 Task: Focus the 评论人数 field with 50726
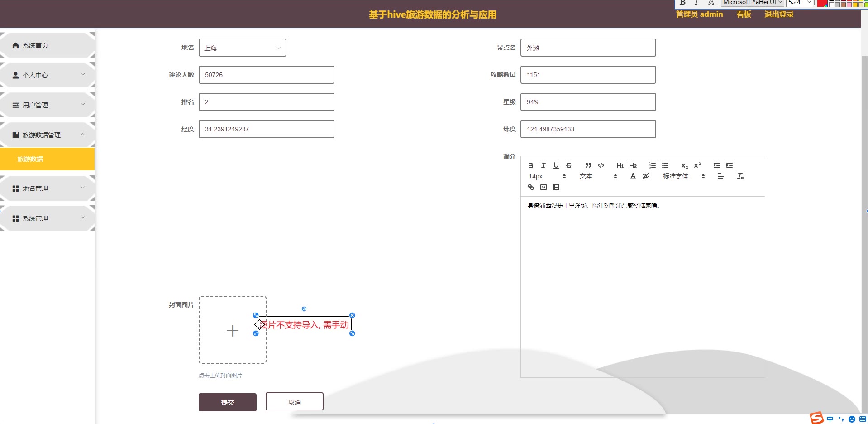[x=267, y=75]
